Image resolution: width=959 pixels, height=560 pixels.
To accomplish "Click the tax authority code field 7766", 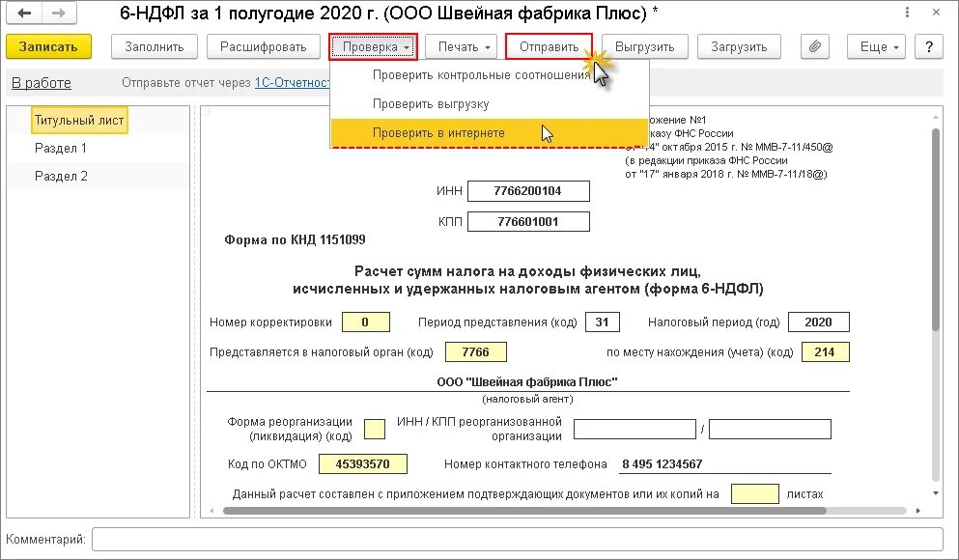I will [x=476, y=352].
